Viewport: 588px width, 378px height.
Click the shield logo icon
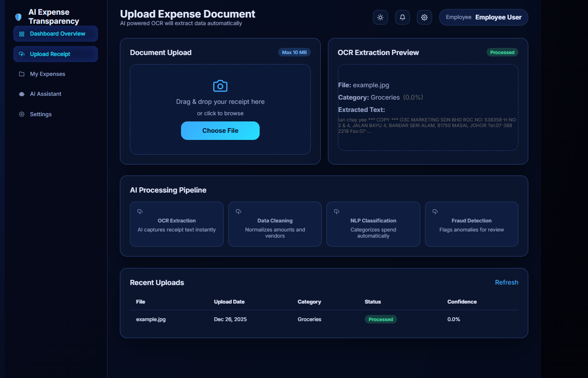point(18,17)
